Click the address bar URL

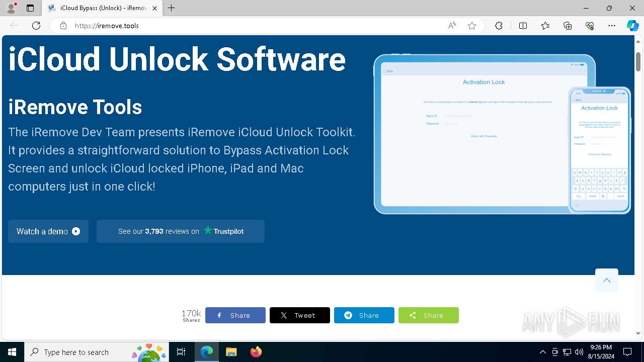[107, 26]
